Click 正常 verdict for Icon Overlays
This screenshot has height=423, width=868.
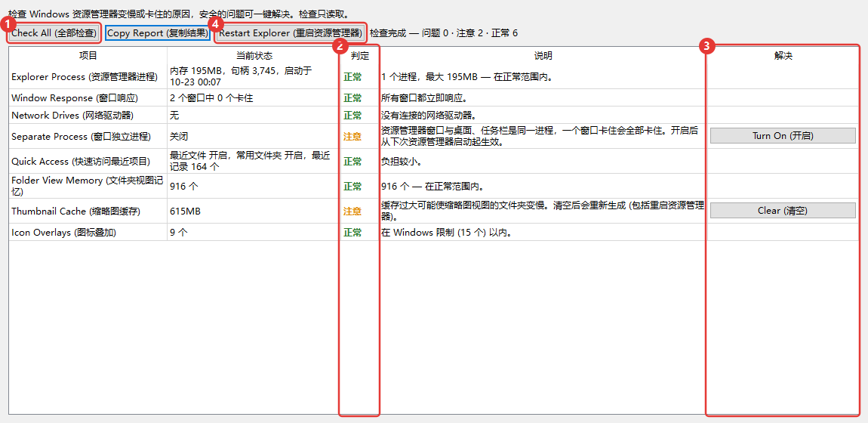[x=352, y=233]
